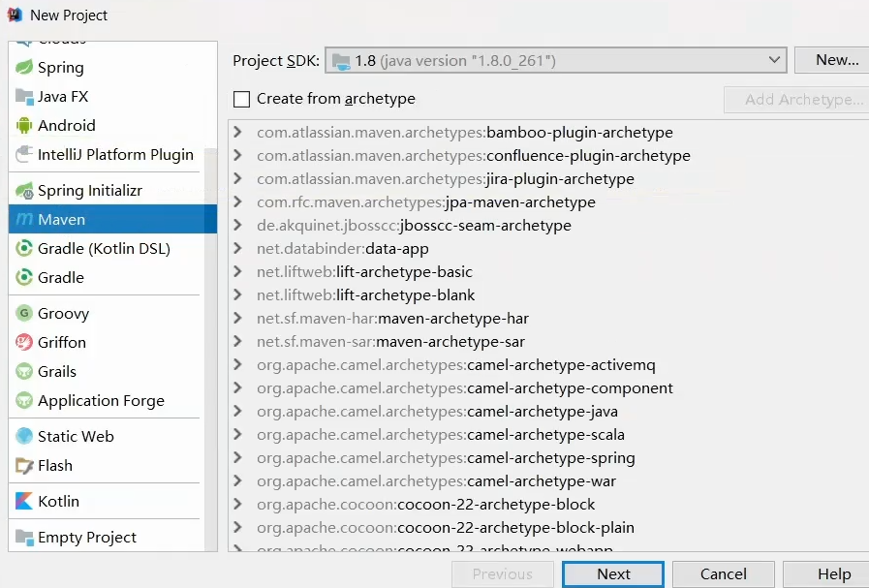Image resolution: width=869 pixels, height=588 pixels.
Task: Click the Android robot icon
Action: [x=24, y=126]
